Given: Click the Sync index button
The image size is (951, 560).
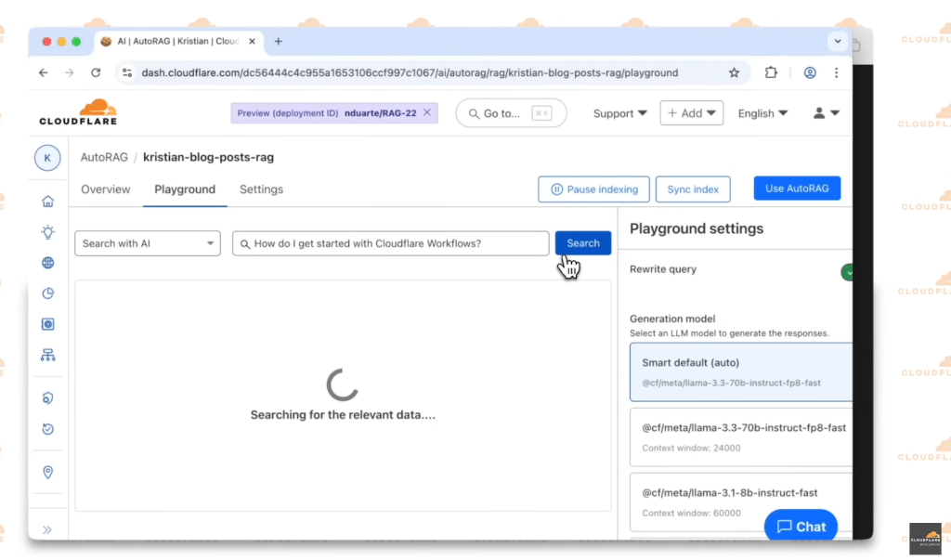Looking at the screenshot, I should [x=693, y=189].
